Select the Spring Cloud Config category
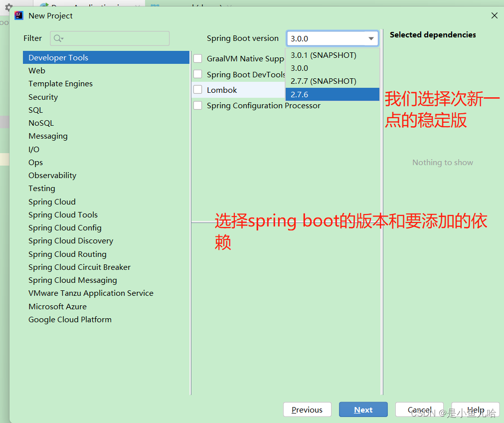This screenshot has height=423, width=504. pyautogui.click(x=106, y=228)
